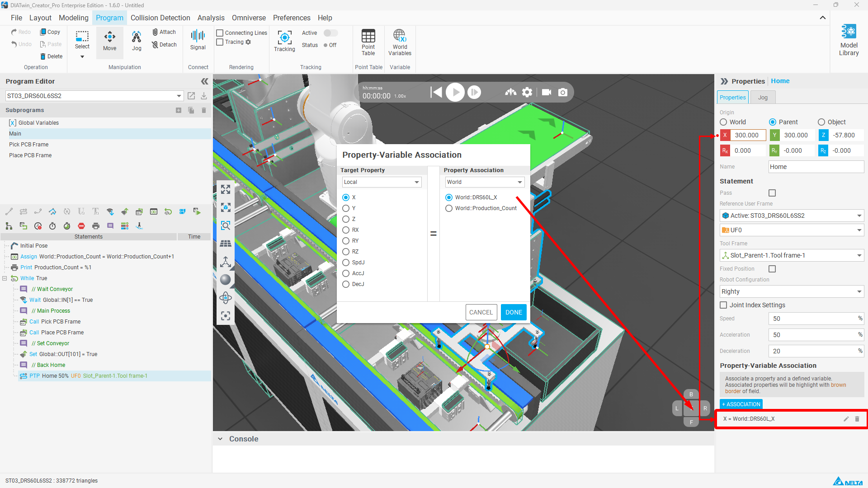Open the Collision Detection tab

click(160, 18)
